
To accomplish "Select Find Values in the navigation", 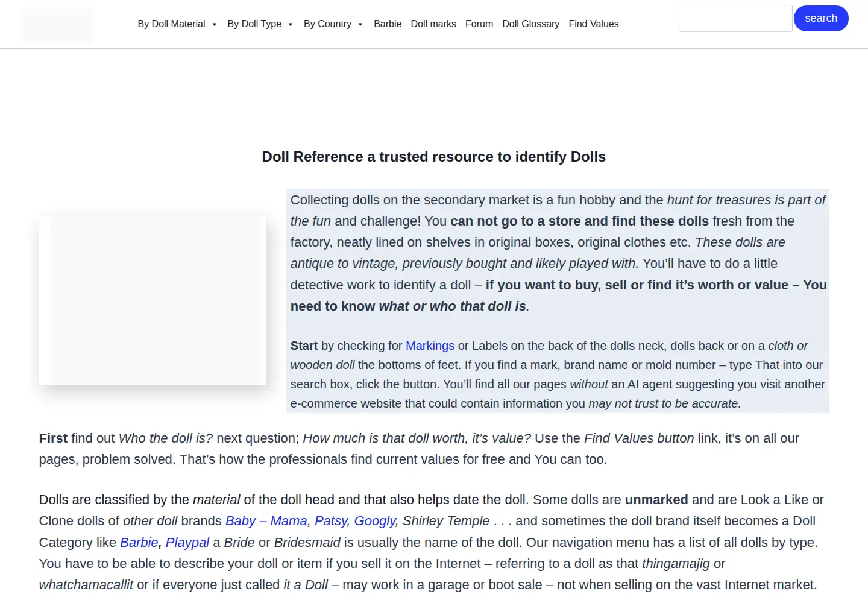I will tap(594, 24).
